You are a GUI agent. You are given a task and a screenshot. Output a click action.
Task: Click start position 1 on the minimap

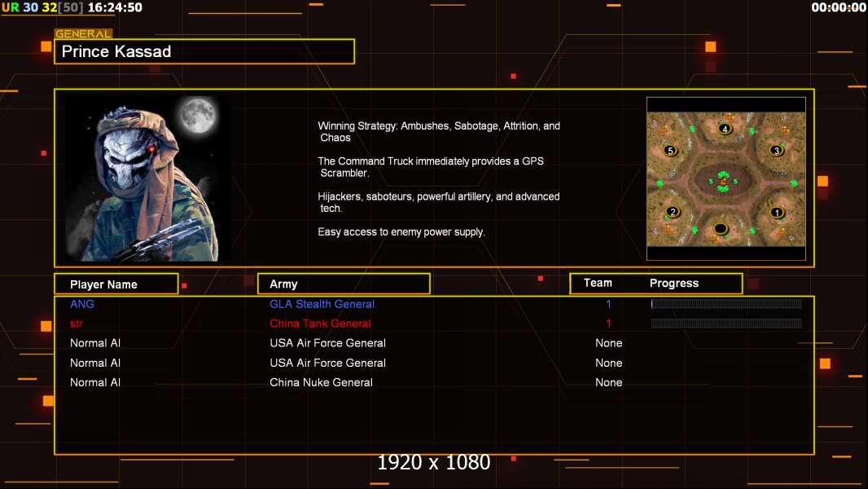pos(777,212)
